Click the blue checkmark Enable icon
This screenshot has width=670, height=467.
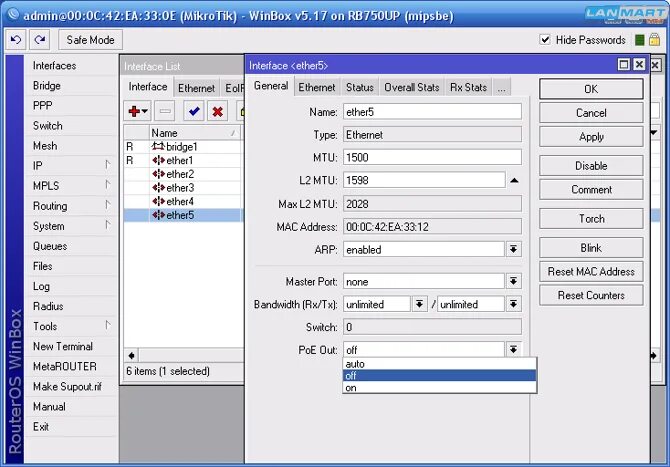pos(194,112)
